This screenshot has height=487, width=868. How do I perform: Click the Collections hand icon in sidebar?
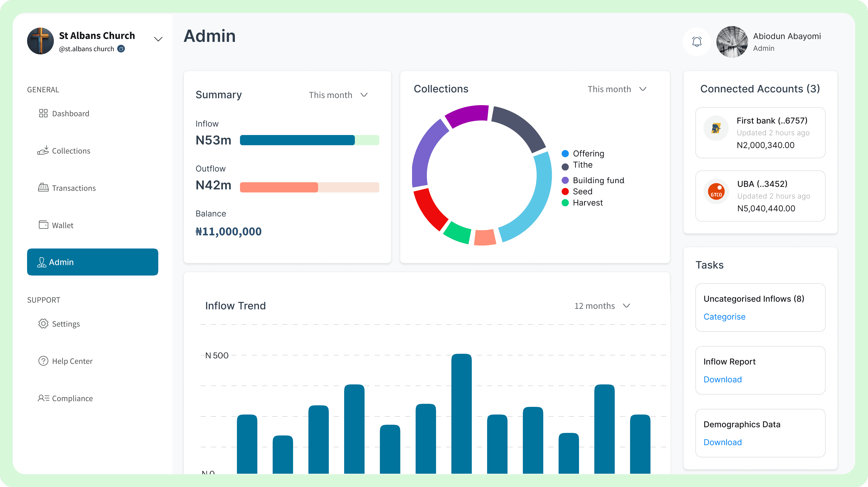[x=43, y=150]
